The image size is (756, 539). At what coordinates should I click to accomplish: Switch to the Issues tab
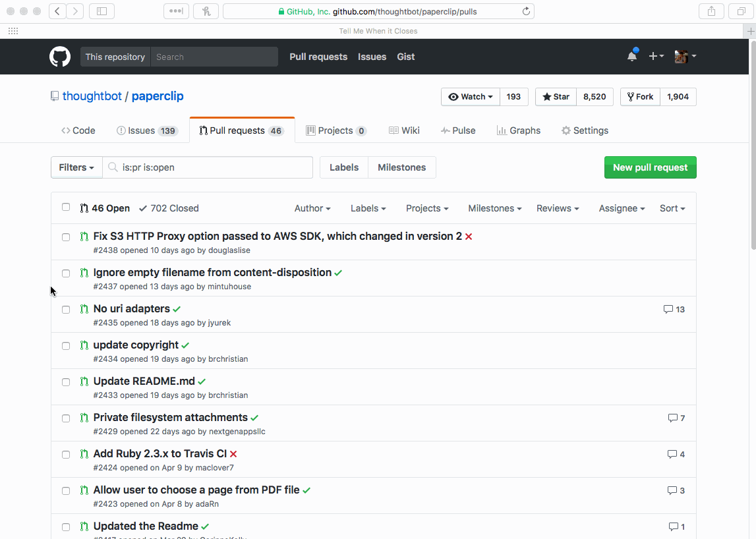tap(148, 130)
